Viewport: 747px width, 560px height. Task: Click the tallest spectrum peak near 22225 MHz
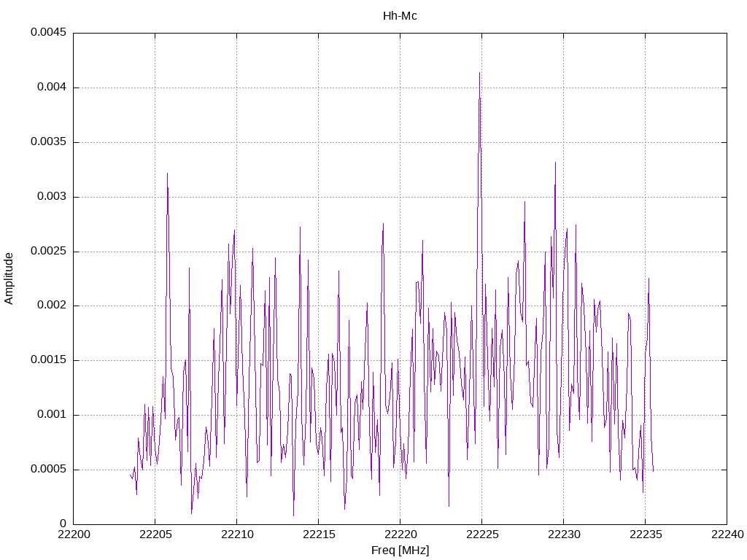coord(480,73)
